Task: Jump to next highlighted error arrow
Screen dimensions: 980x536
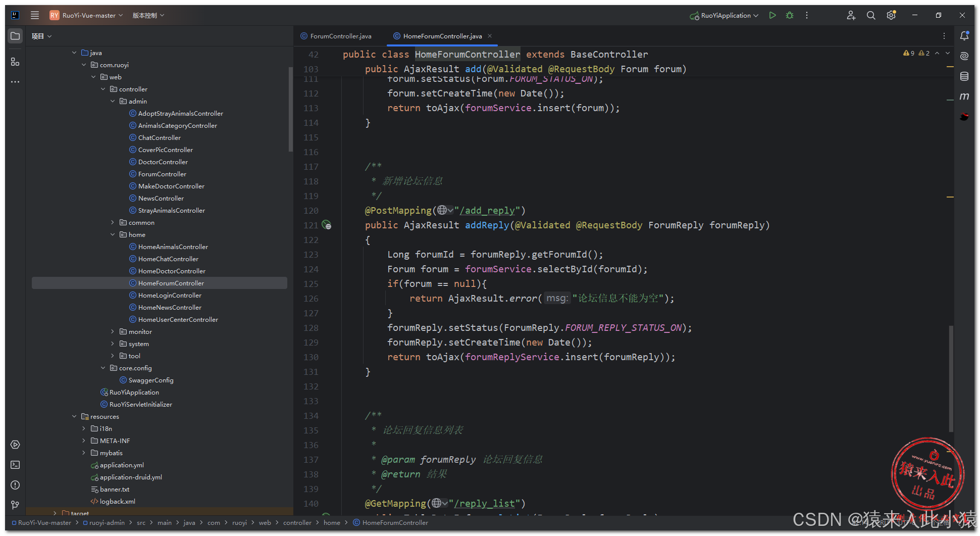Action: 948,53
